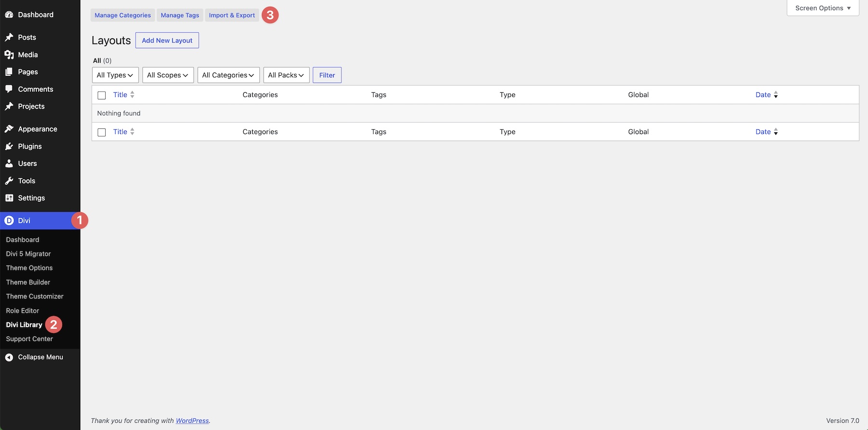Open Theme Customizer submenu item
The height and width of the screenshot is (430, 868).
tap(35, 296)
